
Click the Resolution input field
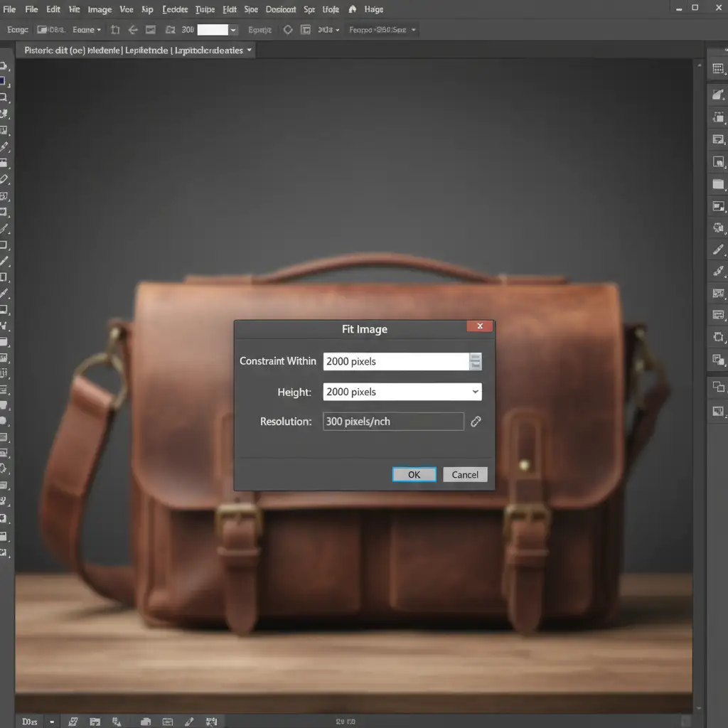(x=393, y=422)
